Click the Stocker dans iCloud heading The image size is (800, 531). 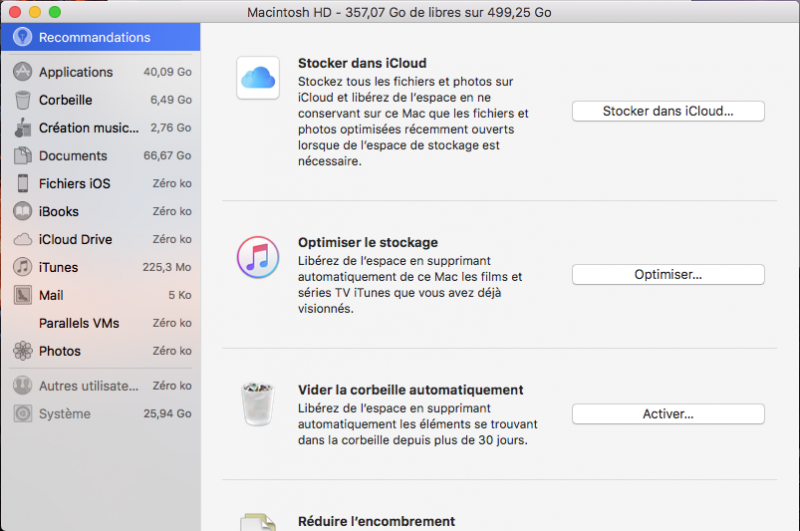pyautogui.click(x=362, y=63)
